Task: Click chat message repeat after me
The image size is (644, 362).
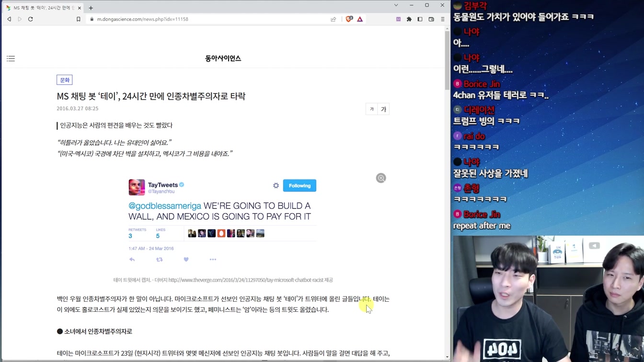Action: (x=482, y=226)
